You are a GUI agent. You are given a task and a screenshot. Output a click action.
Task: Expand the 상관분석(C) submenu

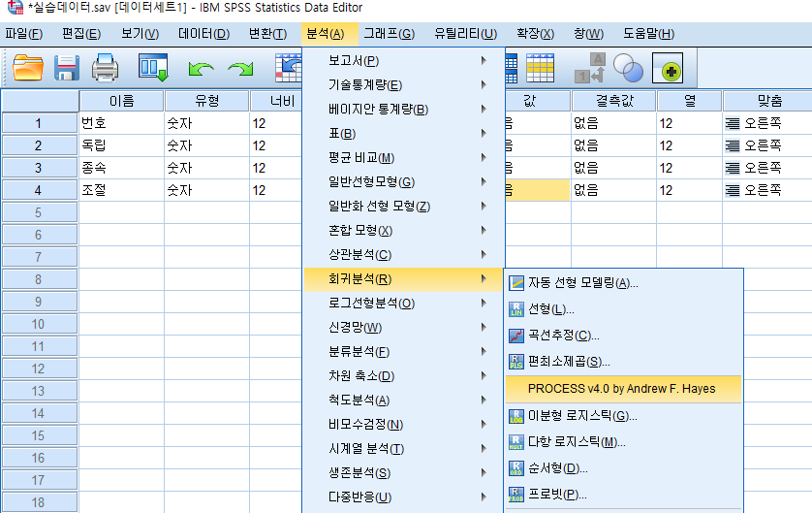click(x=403, y=254)
